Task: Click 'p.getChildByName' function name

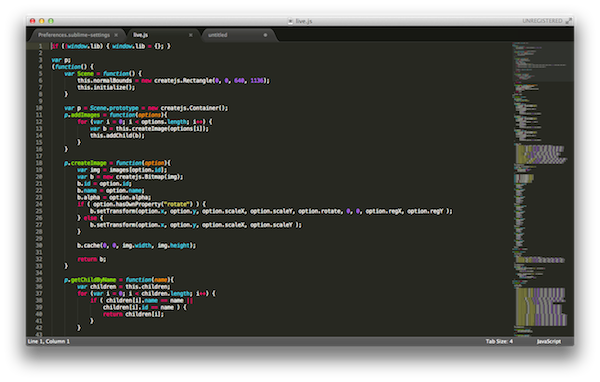Action: click(x=90, y=280)
